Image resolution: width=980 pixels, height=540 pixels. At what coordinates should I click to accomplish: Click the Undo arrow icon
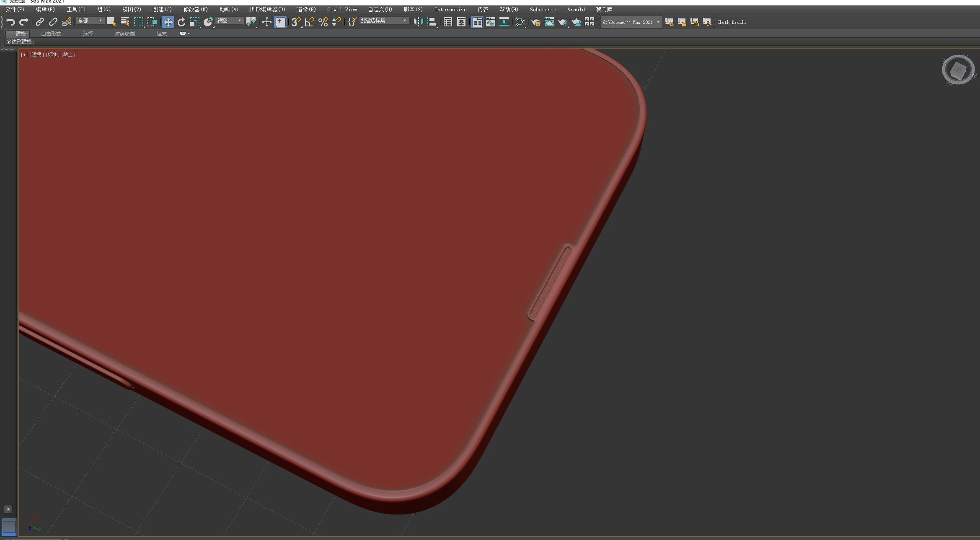[x=10, y=22]
